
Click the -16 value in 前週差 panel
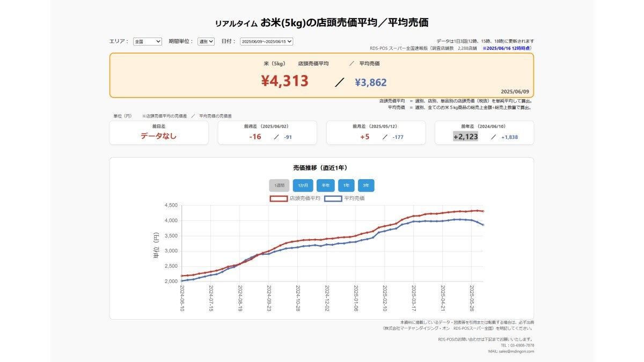[x=255, y=137]
